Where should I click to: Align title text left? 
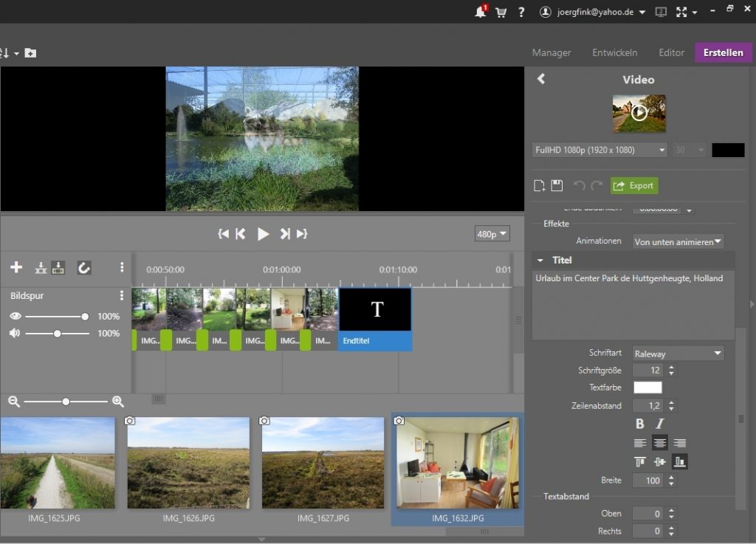[640, 443]
